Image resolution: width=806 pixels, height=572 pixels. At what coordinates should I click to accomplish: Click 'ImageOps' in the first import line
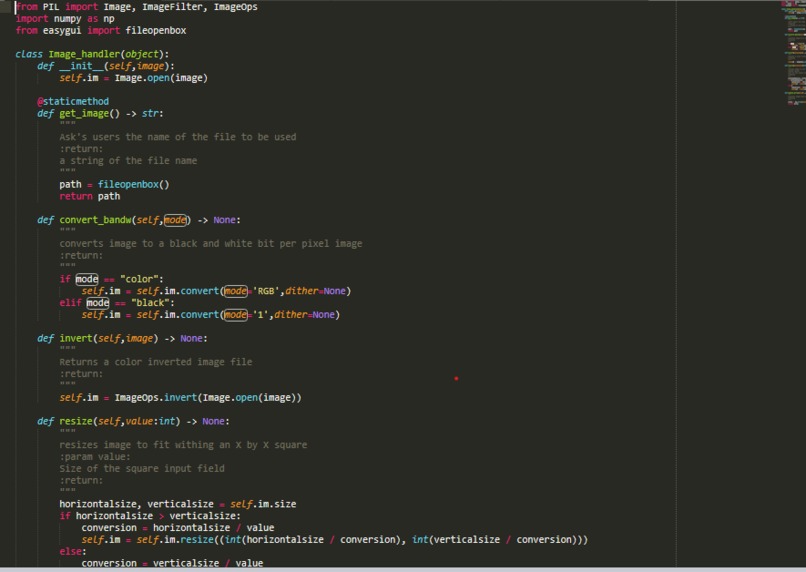pyautogui.click(x=235, y=7)
